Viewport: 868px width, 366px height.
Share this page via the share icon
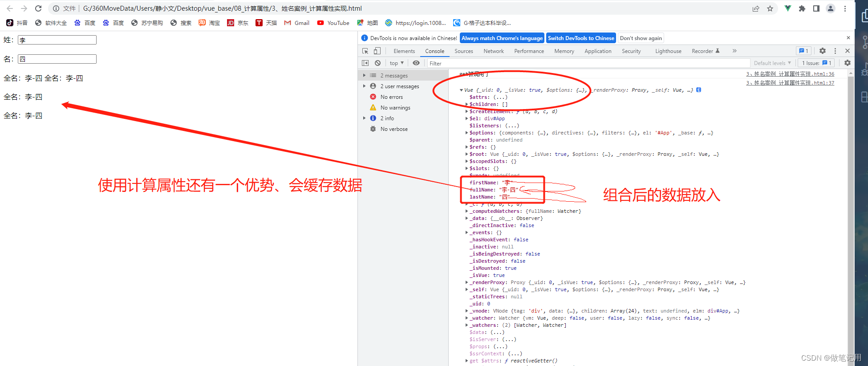pos(756,8)
